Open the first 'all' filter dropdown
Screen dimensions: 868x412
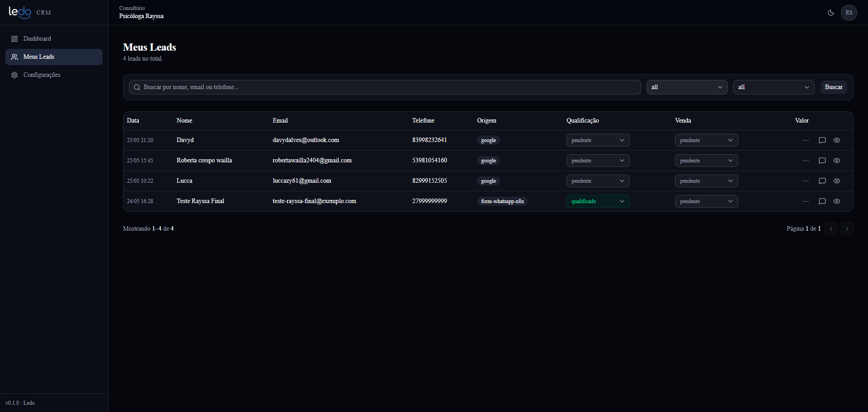(x=687, y=87)
